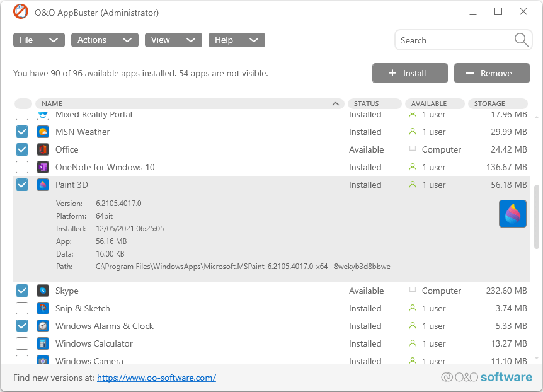Click the version value 6.2105.4017.0
Viewport: 543px width, 392px height.
(118, 204)
